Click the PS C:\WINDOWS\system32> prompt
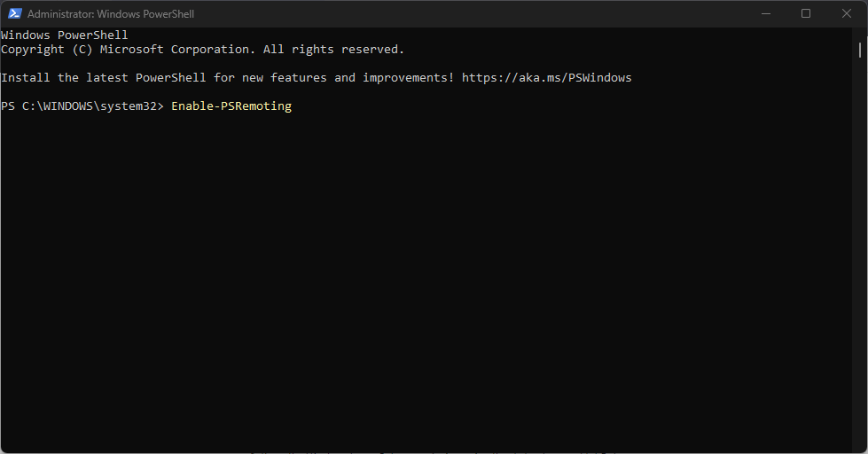 click(x=82, y=106)
